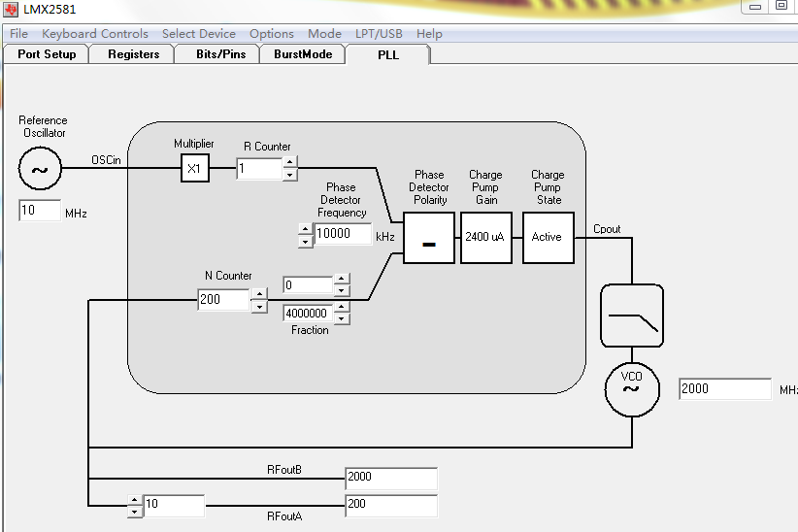
Task: Open the LPT/USB menu
Action: click(x=380, y=34)
